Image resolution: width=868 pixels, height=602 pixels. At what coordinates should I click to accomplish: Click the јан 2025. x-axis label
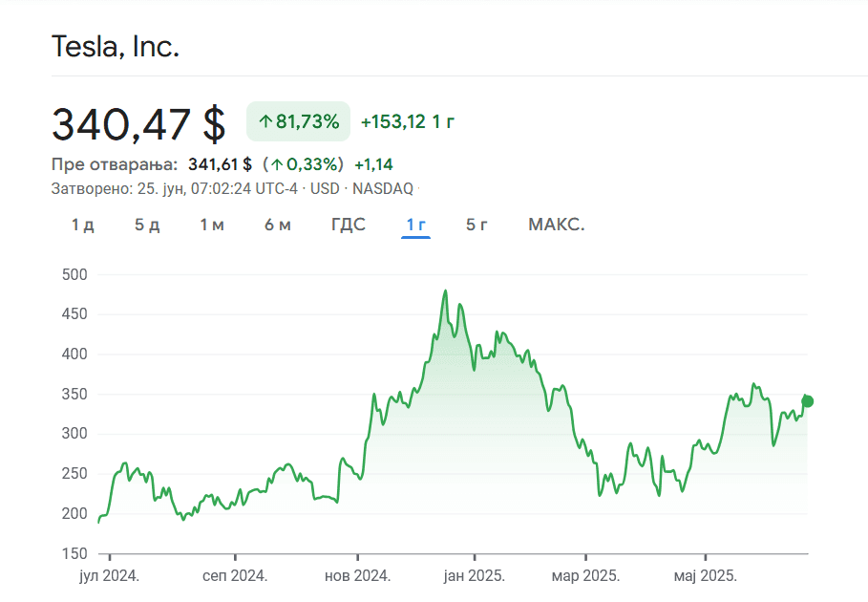click(475, 576)
